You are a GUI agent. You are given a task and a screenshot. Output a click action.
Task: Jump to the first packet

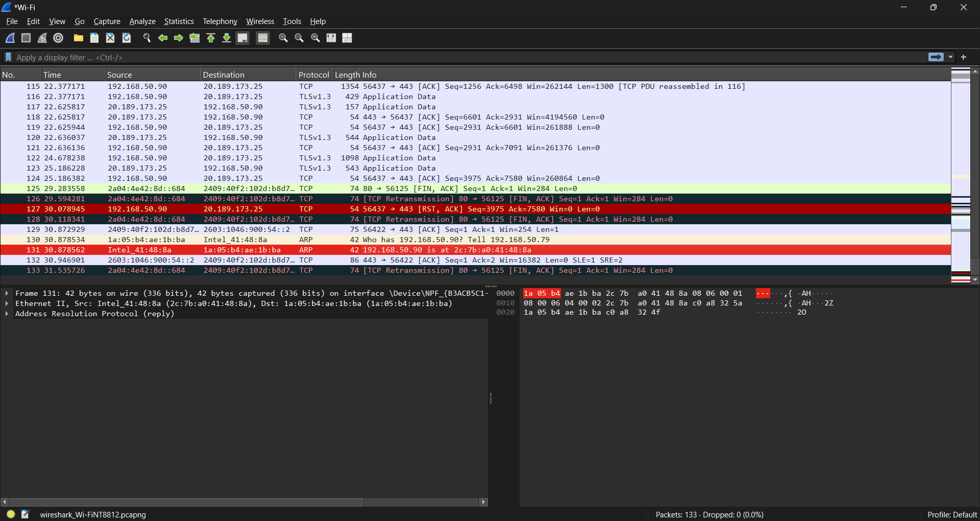point(211,38)
